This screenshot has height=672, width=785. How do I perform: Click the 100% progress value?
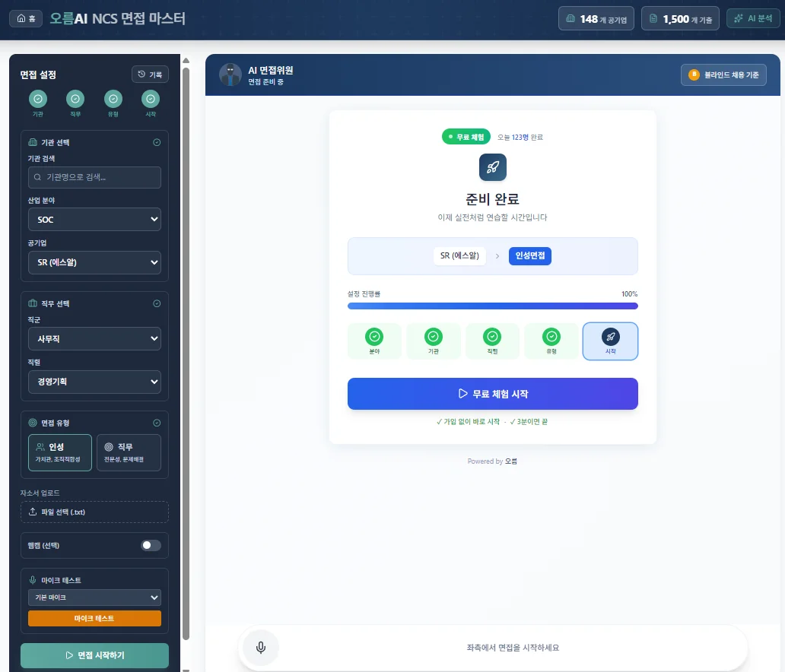(x=629, y=293)
